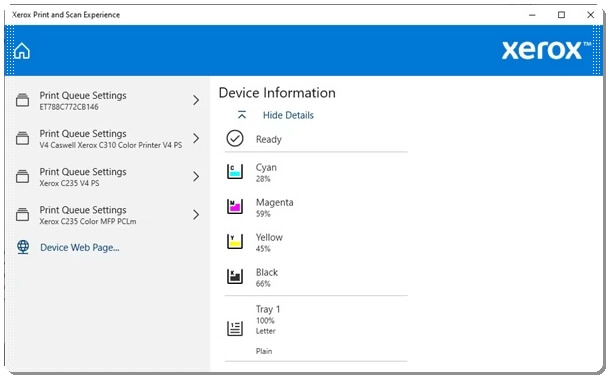Click the Cyan toner cartridge icon
Image resolution: width=609 pixels, height=378 pixels.
[235, 171]
